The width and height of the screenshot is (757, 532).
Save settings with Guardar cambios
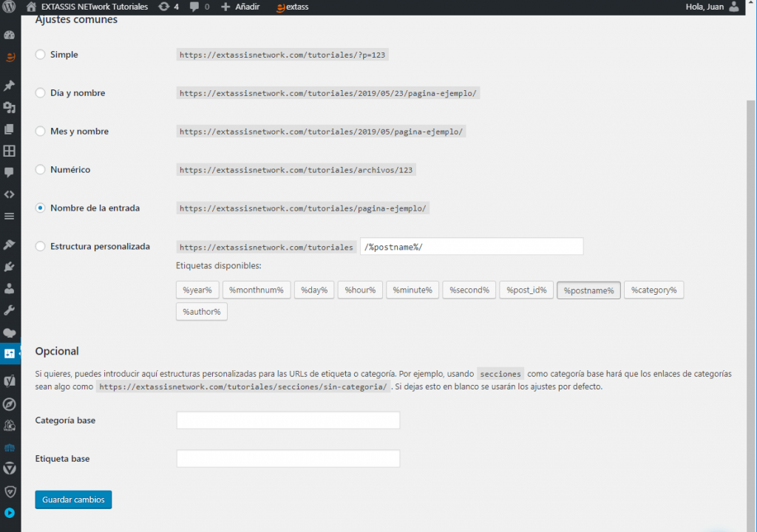73,499
